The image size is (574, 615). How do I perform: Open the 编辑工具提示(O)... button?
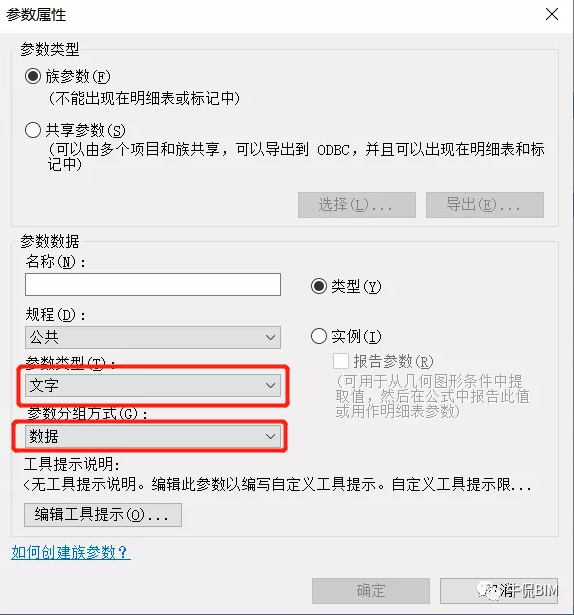tap(103, 515)
